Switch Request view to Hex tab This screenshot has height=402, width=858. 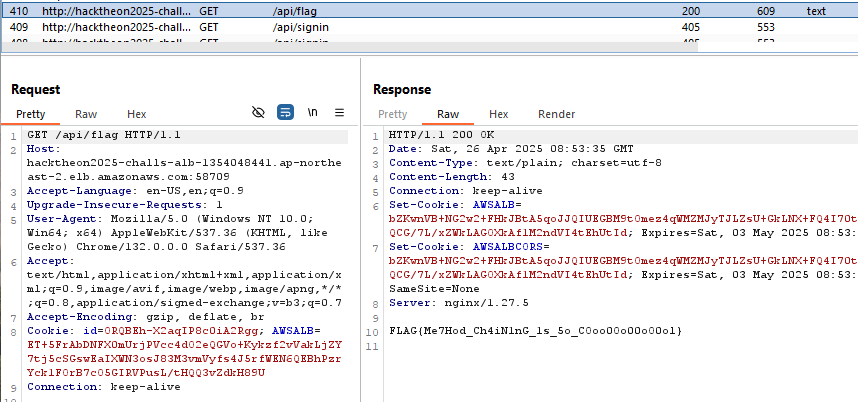point(136,114)
